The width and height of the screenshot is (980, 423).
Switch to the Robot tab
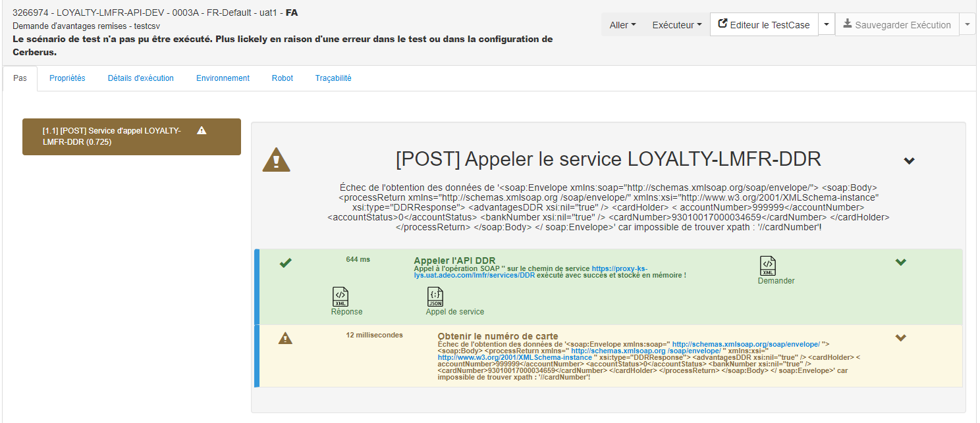283,78
